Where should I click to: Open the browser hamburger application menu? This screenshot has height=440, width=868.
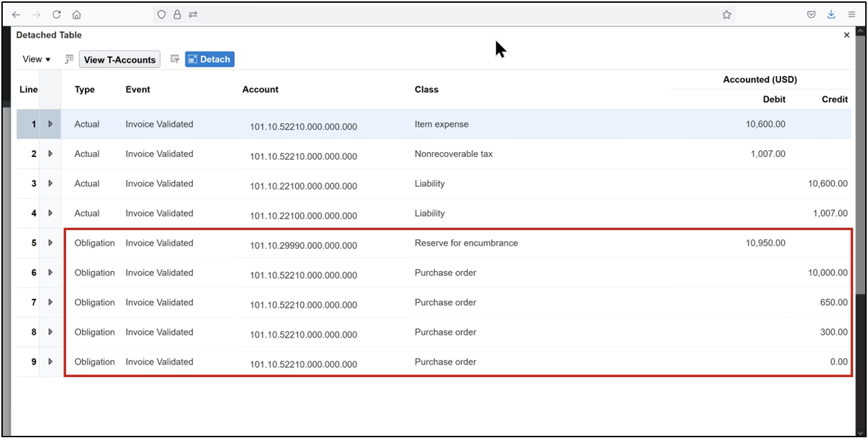[x=851, y=14]
